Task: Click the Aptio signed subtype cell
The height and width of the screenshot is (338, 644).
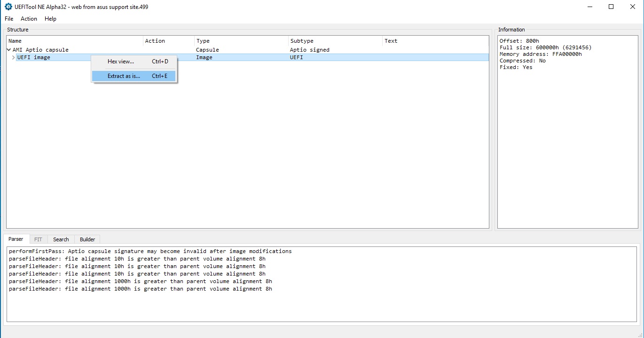Action: point(310,50)
